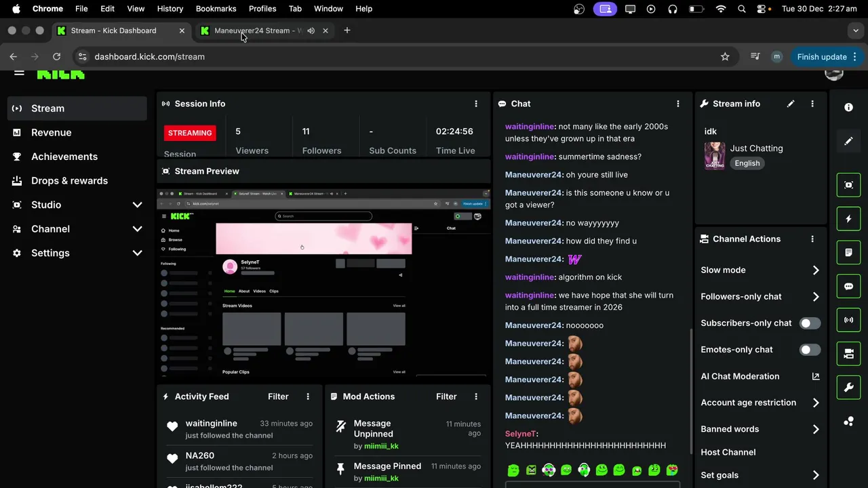View site information icon in address bar

[82, 57]
